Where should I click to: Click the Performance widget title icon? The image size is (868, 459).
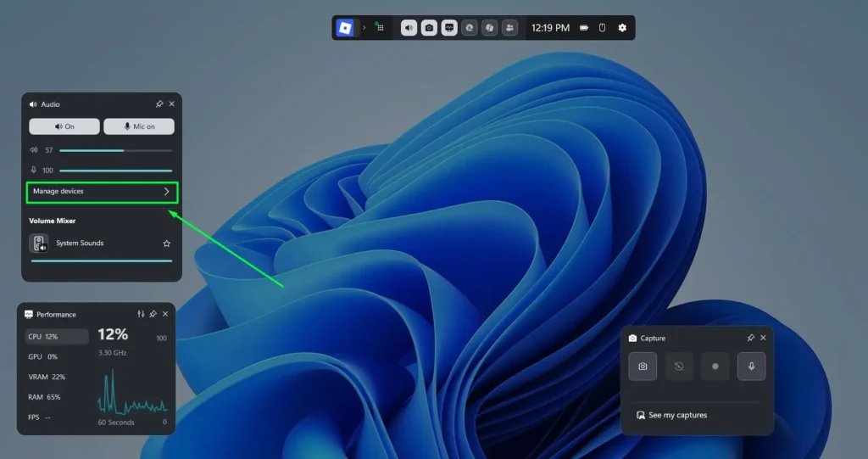click(x=29, y=314)
